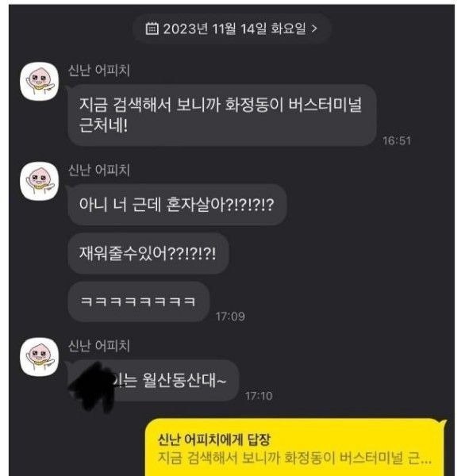Jump to the quoted original message preview in yellow bubble
The height and width of the screenshot is (476, 461).
coord(294,458)
